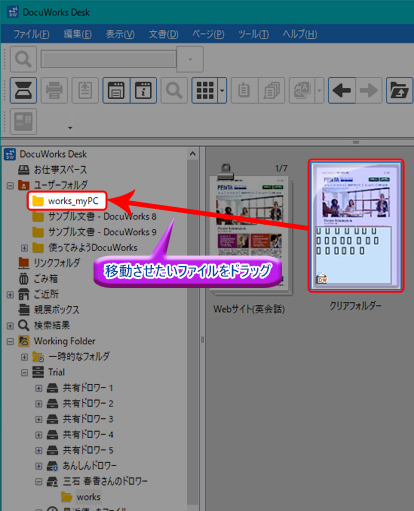The height and width of the screenshot is (511, 414).
Task: Expand 共有ドロワー 1
Action: point(39,388)
